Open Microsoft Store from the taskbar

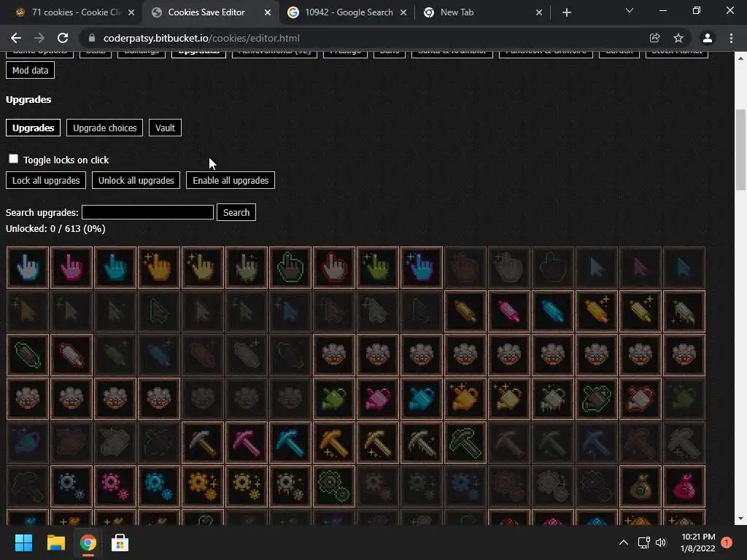point(120,542)
